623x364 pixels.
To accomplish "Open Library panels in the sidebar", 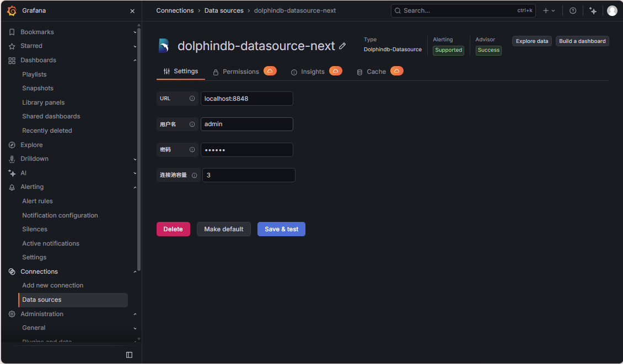I will 44,102.
